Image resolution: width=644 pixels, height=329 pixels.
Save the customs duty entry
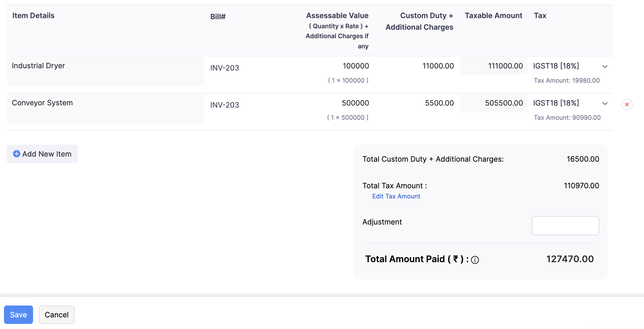[18, 315]
